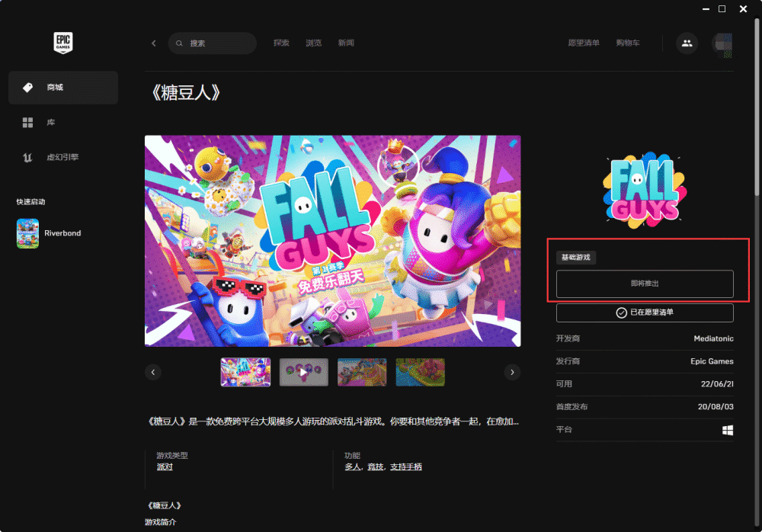Select the first Fall Guys artwork thumbnail
Viewport: 762px width, 532px height.
(x=245, y=373)
